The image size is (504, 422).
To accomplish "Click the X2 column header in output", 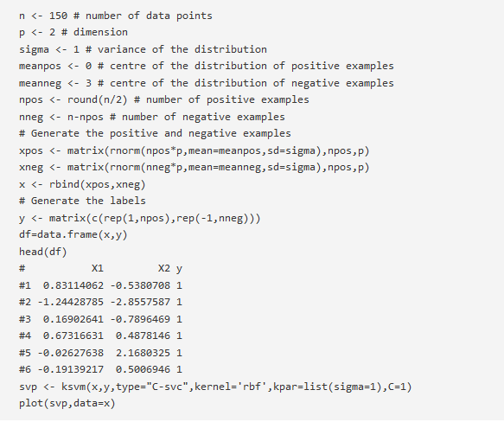I will pyautogui.click(x=164, y=269).
